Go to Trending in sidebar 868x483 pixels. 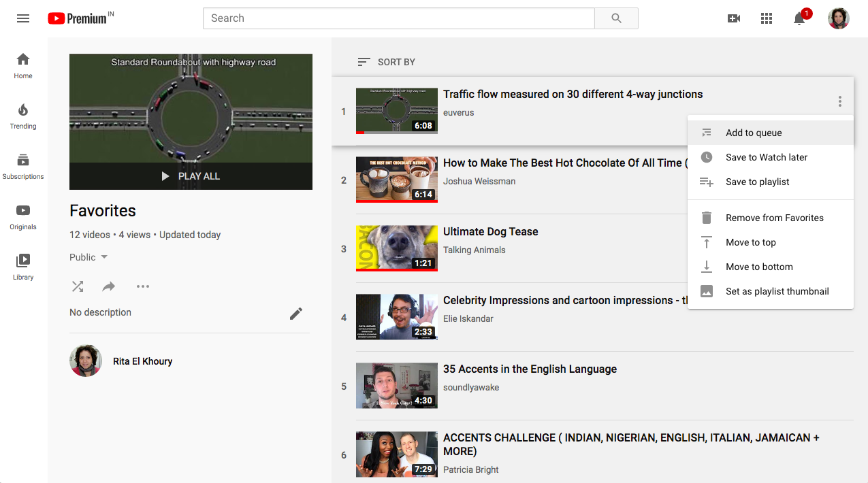(23, 116)
